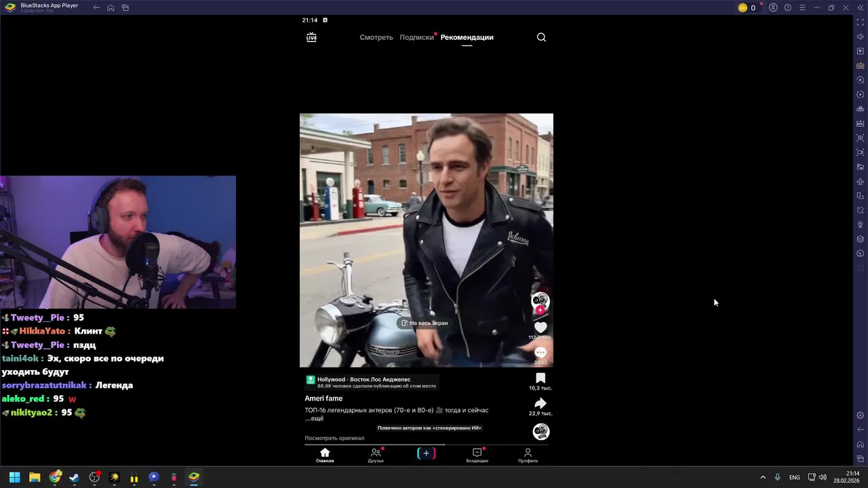This screenshot has width=868, height=488.
Task: Click the tray volume speaker icon
Action: (x=823, y=477)
